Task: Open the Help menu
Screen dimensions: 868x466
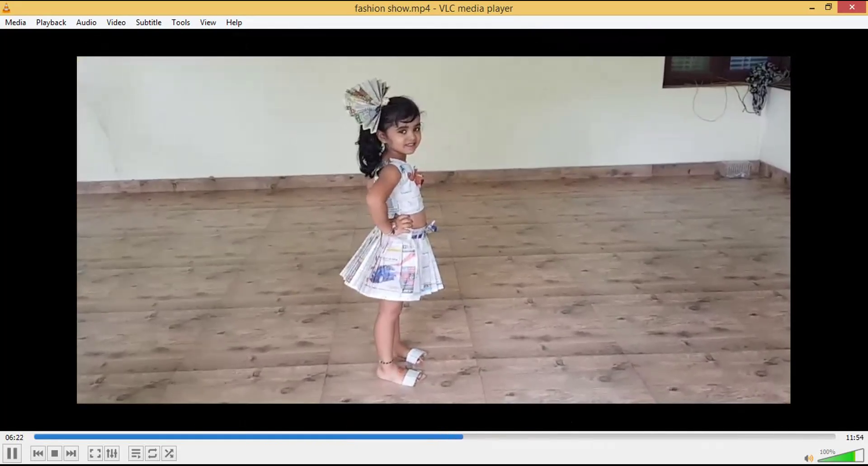Action: click(234, 22)
